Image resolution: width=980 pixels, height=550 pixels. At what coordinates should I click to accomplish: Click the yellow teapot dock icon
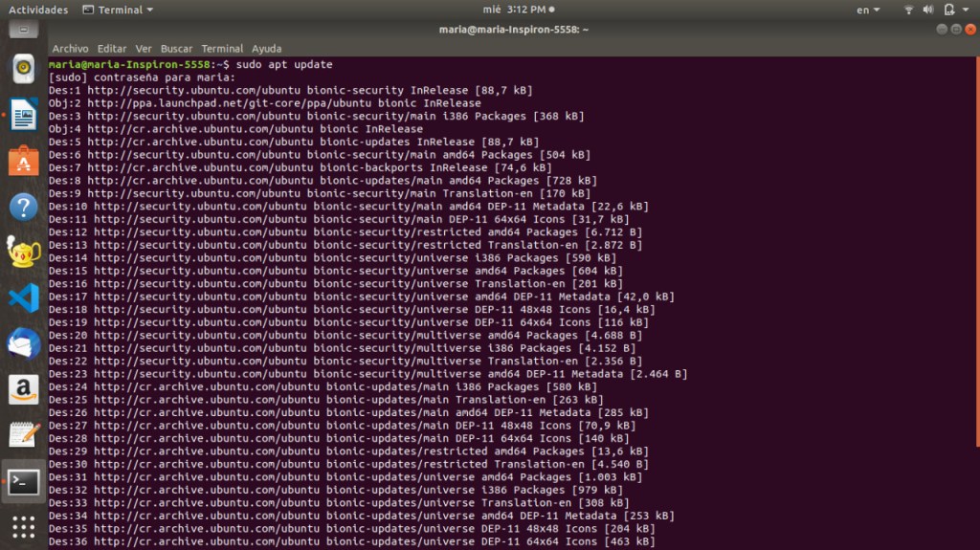[x=23, y=253]
